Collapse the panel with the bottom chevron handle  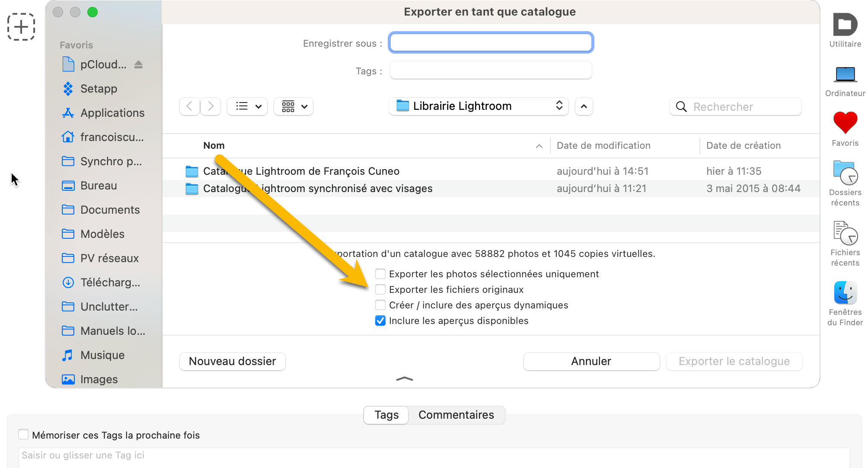point(405,379)
